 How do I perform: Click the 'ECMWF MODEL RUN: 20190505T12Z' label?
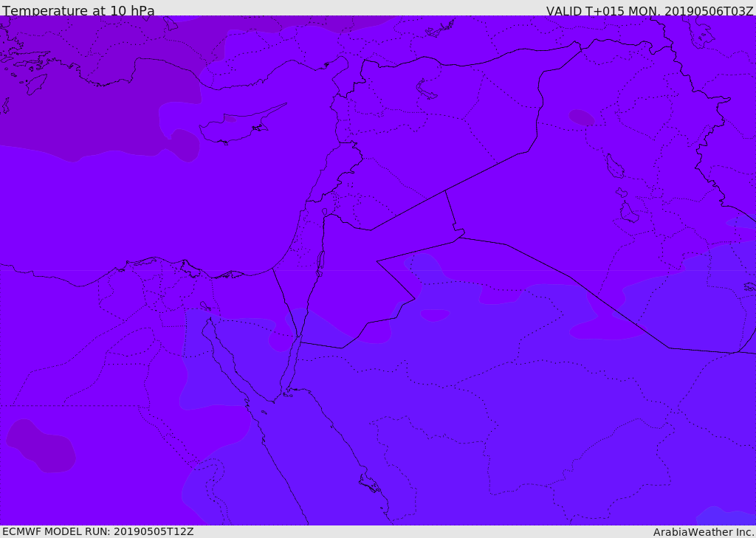(98, 531)
